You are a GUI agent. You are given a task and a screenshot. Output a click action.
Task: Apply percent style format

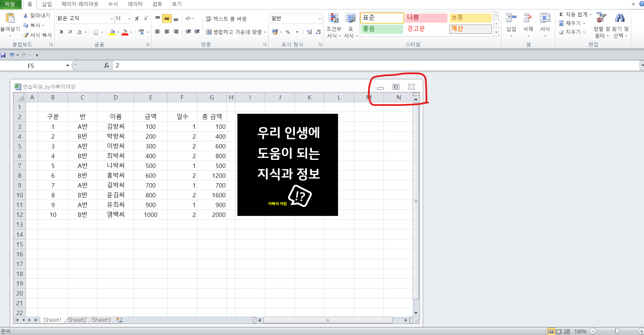click(288, 32)
